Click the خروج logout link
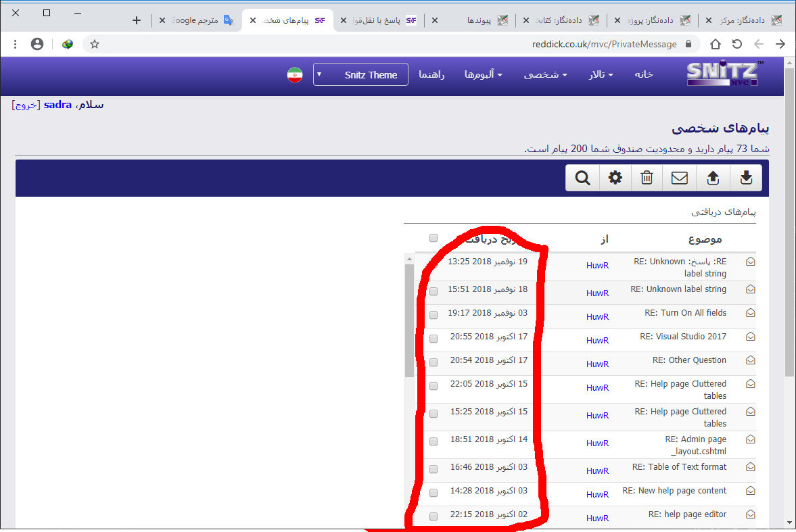796x532 pixels. 26,105
